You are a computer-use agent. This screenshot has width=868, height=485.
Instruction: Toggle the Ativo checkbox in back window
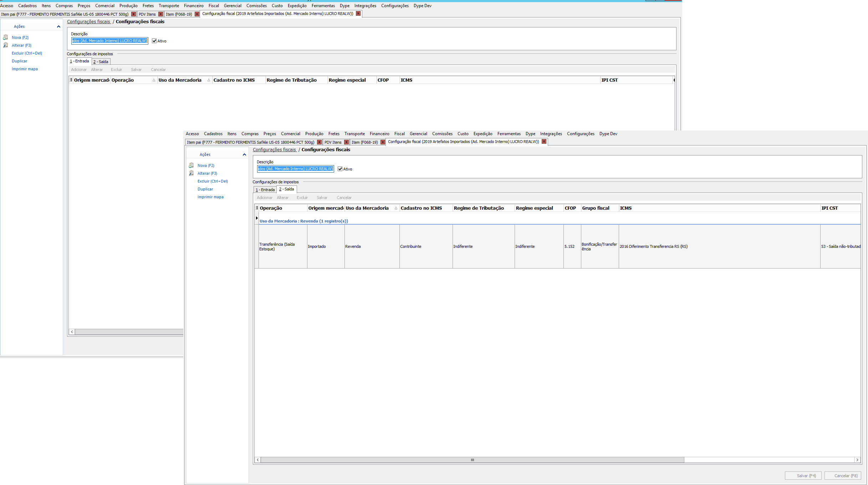pos(154,41)
